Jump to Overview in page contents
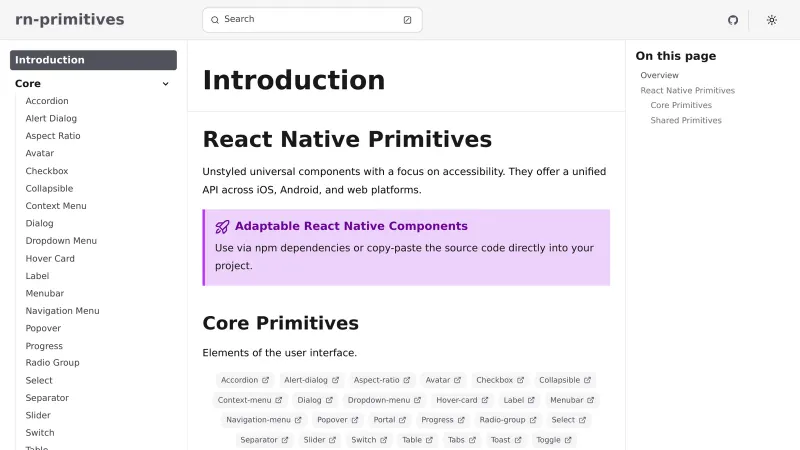800x450 pixels. pyautogui.click(x=659, y=75)
